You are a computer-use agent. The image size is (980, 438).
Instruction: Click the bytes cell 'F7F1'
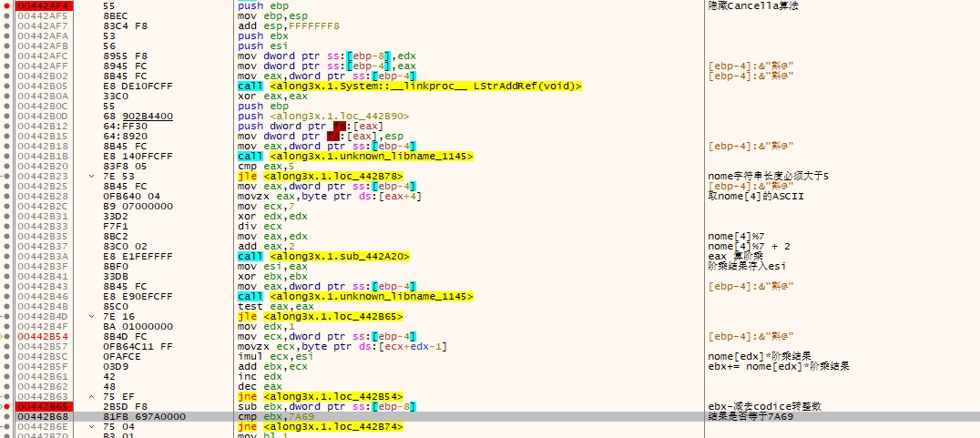(x=115, y=226)
